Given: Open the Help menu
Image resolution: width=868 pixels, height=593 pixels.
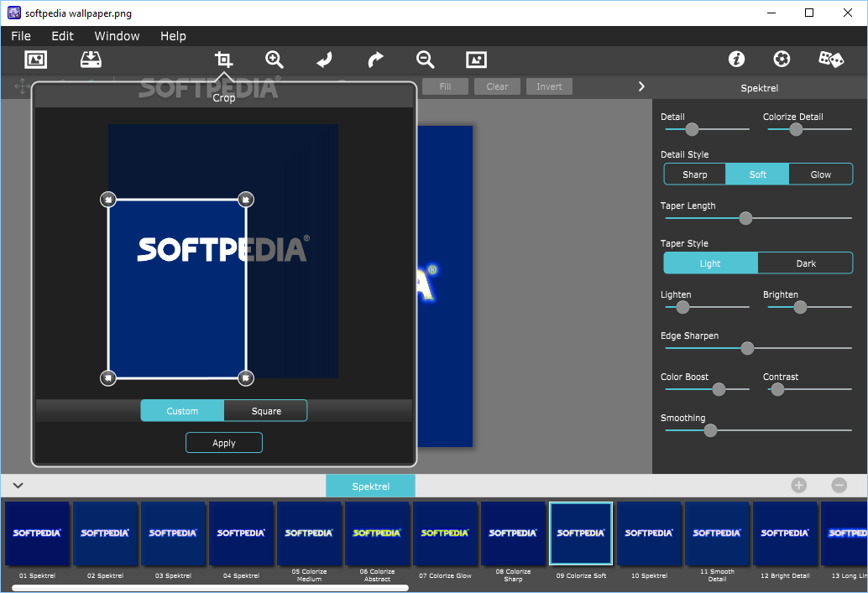Looking at the screenshot, I should [173, 36].
